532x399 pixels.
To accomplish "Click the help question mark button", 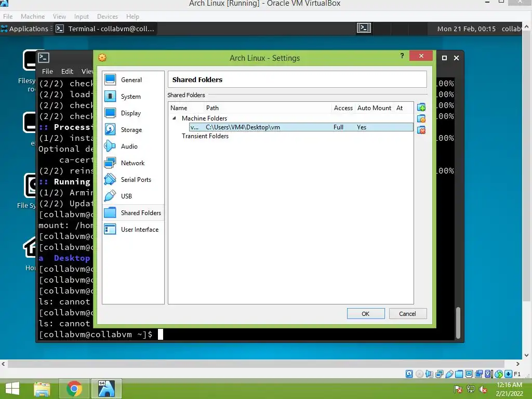I will click(x=402, y=56).
